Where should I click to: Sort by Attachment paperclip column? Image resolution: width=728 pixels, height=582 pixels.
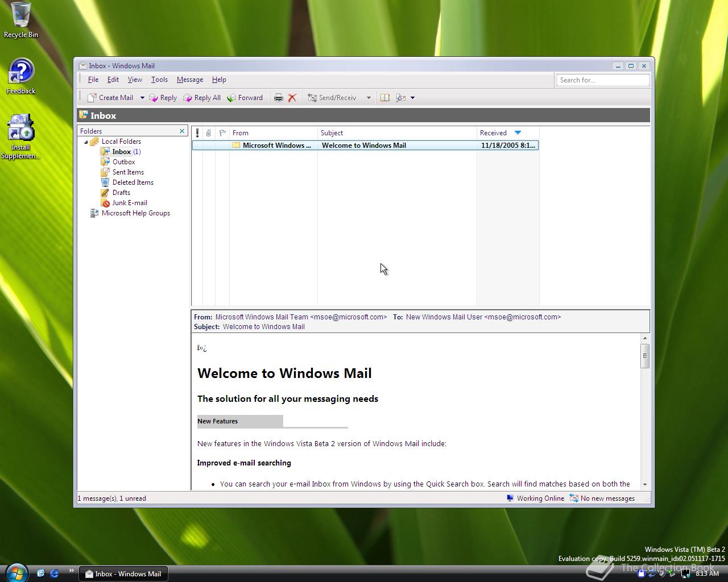[209, 133]
